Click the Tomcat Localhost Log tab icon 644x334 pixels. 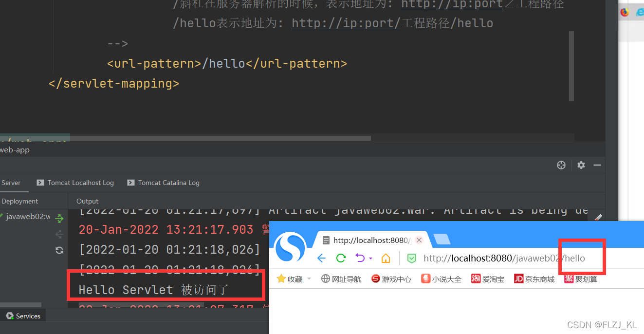click(x=40, y=183)
